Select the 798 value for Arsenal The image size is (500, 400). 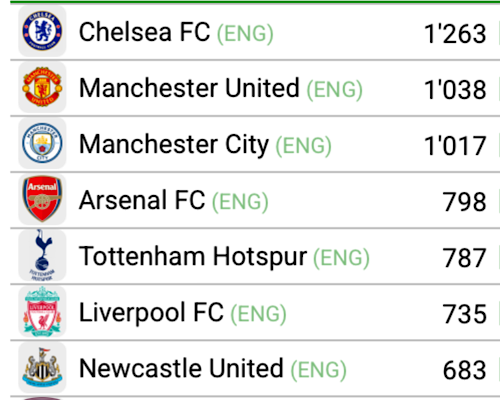(x=464, y=202)
